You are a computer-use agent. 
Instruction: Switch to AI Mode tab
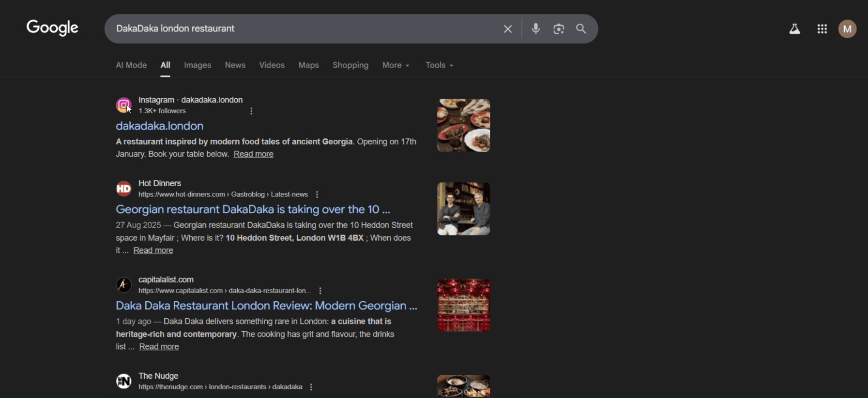click(x=131, y=65)
